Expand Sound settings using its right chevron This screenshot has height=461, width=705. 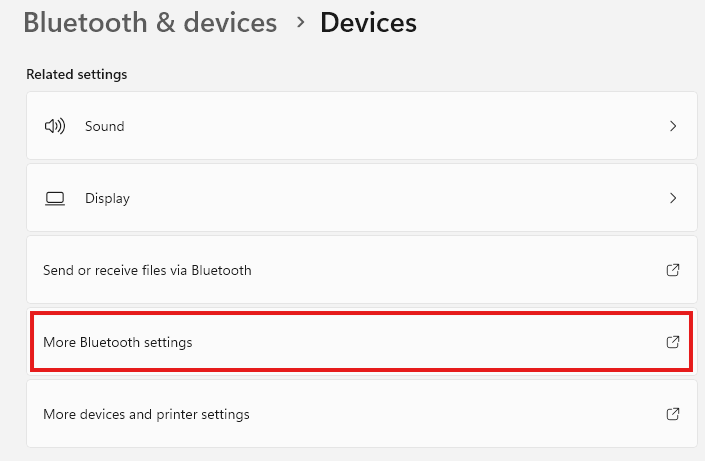point(673,127)
